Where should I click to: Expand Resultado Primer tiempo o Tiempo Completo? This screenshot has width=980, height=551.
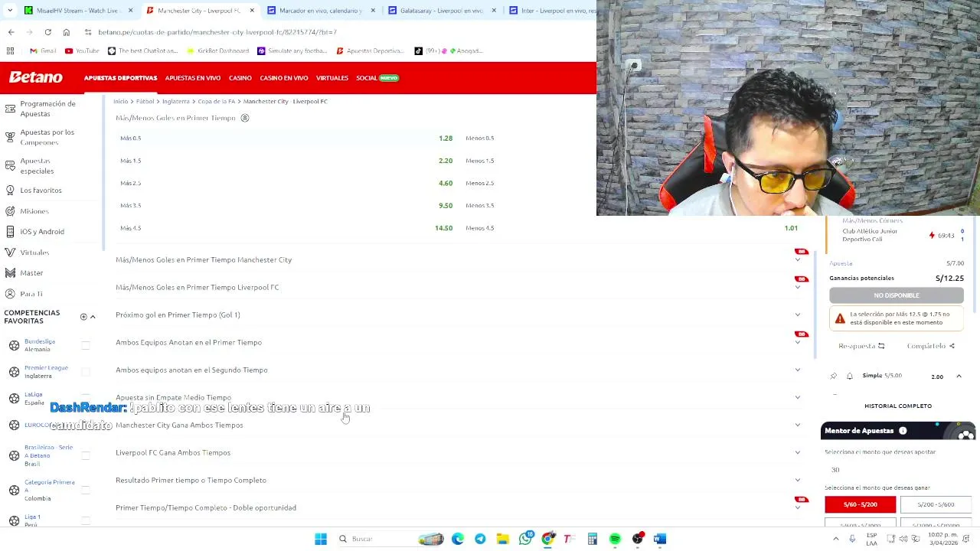797,480
